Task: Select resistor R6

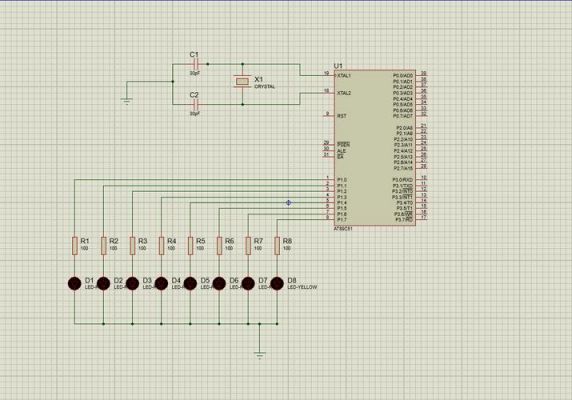Action: pyautogui.click(x=219, y=245)
